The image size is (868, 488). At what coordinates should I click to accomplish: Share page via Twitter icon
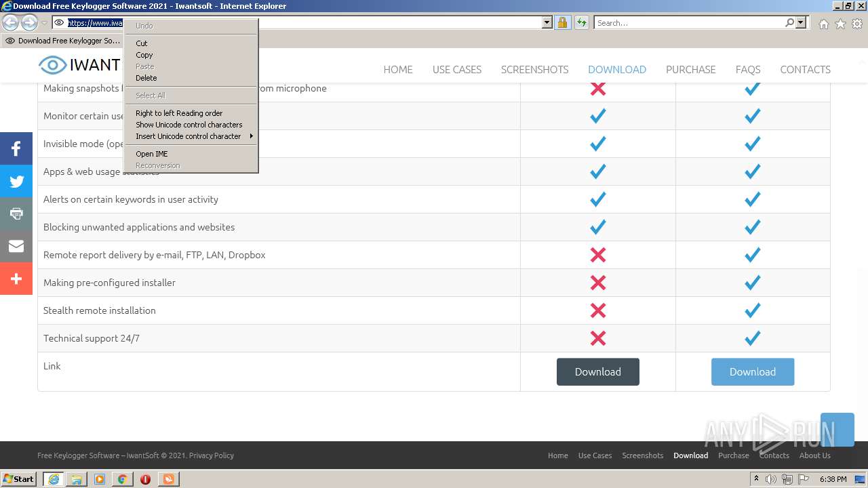[16, 181]
